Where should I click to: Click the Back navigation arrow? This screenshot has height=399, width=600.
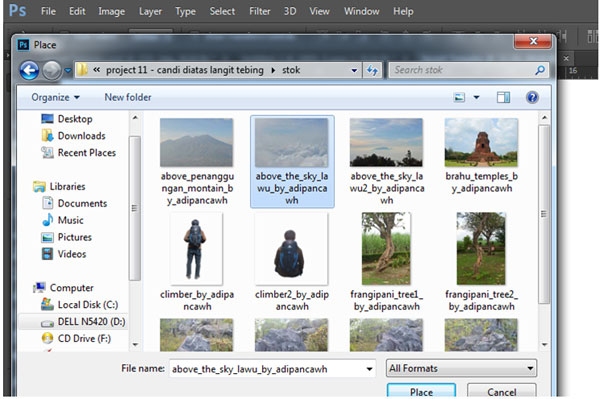[x=29, y=70]
